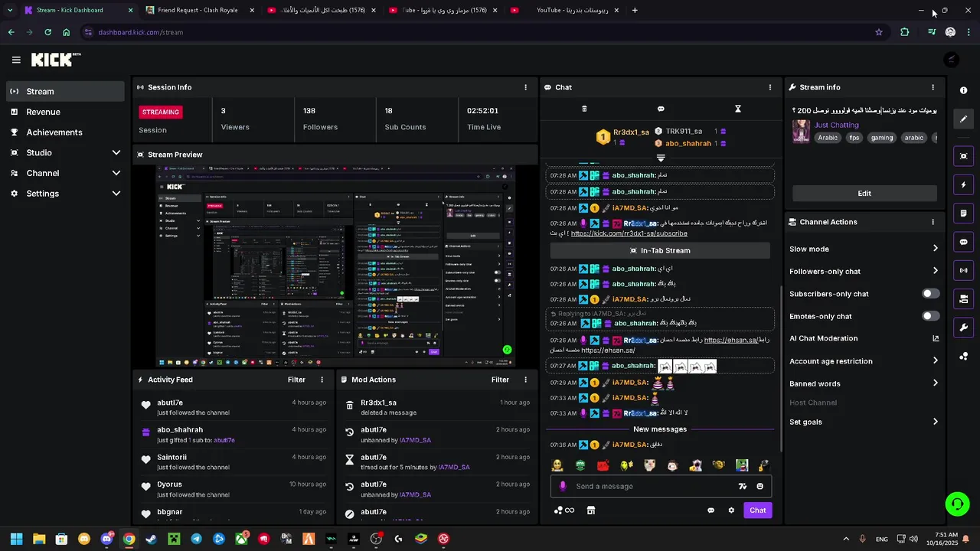Open Steam from the taskbar

tap(152, 539)
